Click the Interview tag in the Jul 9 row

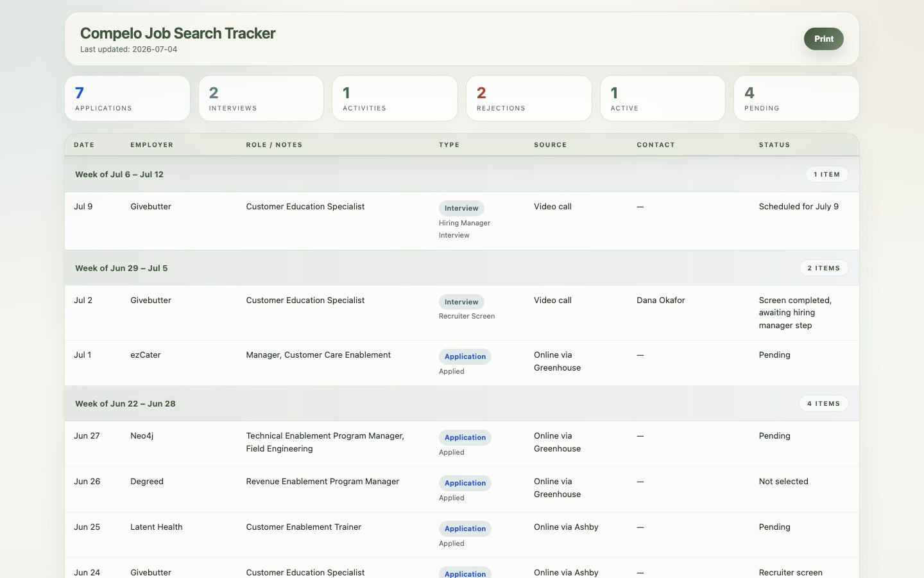click(x=461, y=208)
